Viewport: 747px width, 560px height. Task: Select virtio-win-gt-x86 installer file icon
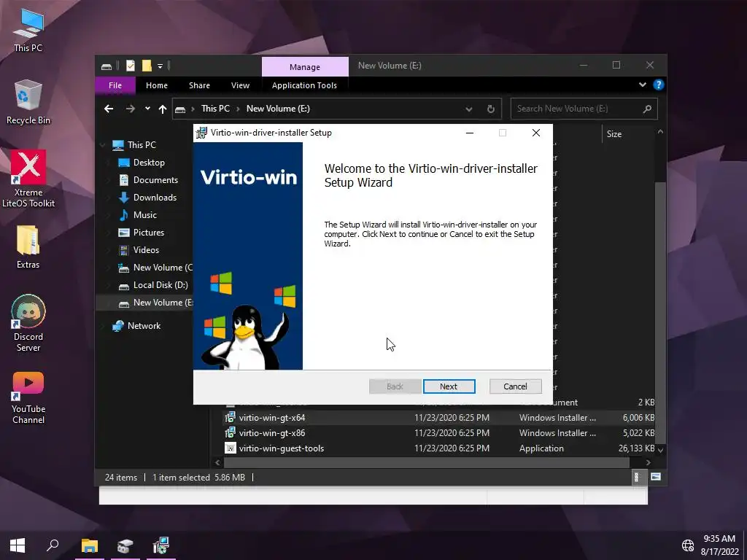tap(230, 432)
